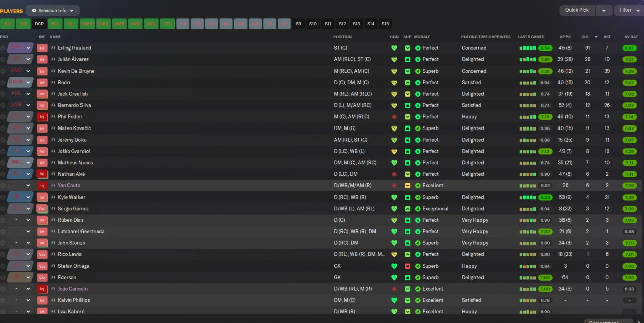The height and width of the screenshot is (323, 644).
Task: Toggle picked checkmark for Kevin De Bruyne
Action: [3, 71]
